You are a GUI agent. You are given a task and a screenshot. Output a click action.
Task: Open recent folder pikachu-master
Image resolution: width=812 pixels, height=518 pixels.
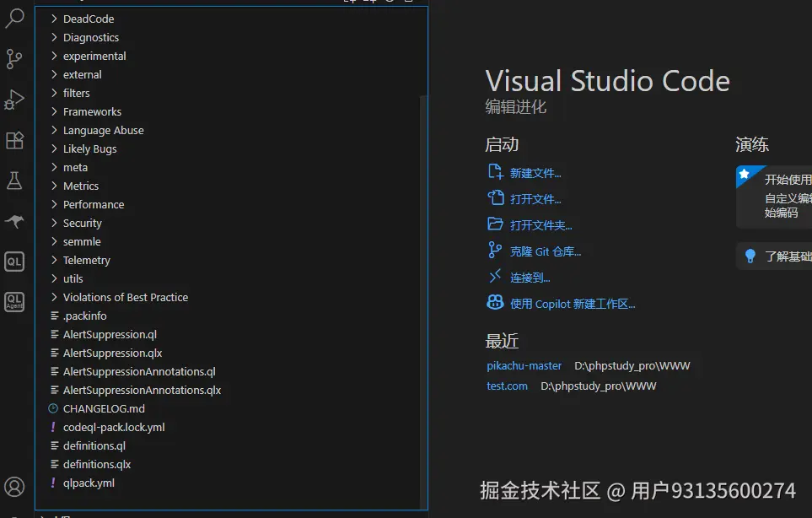524,365
